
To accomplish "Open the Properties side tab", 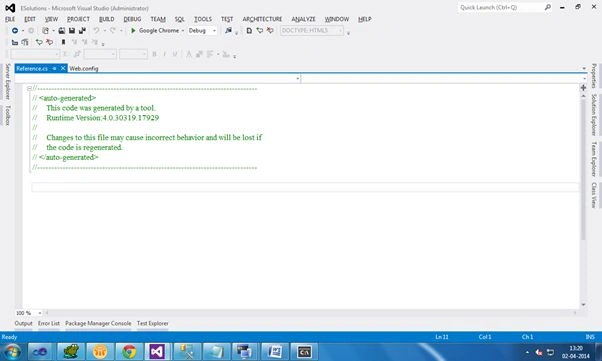I will pyautogui.click(x=594, y=76).
